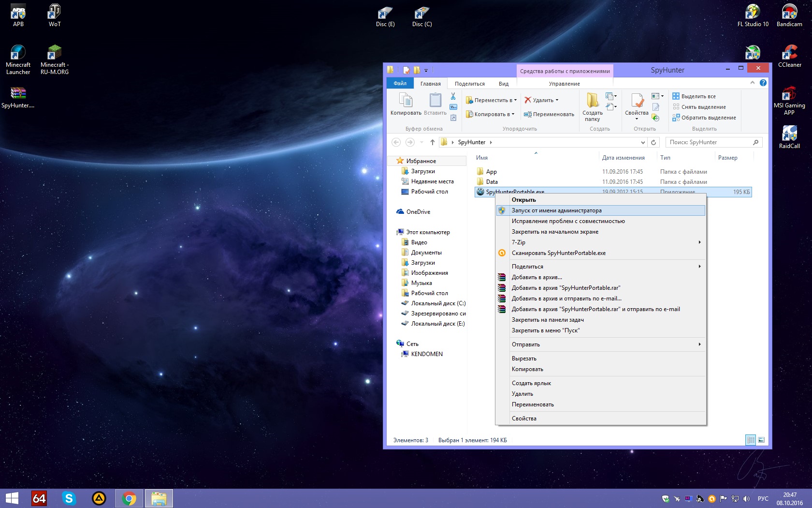Select OneDrive in navigation pane
This screenshot has height=508, width=812.
[x=414, y=212]
